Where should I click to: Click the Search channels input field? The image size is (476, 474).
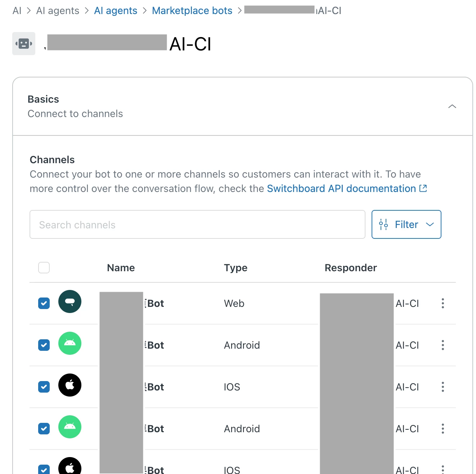click(x=197, y=224)
